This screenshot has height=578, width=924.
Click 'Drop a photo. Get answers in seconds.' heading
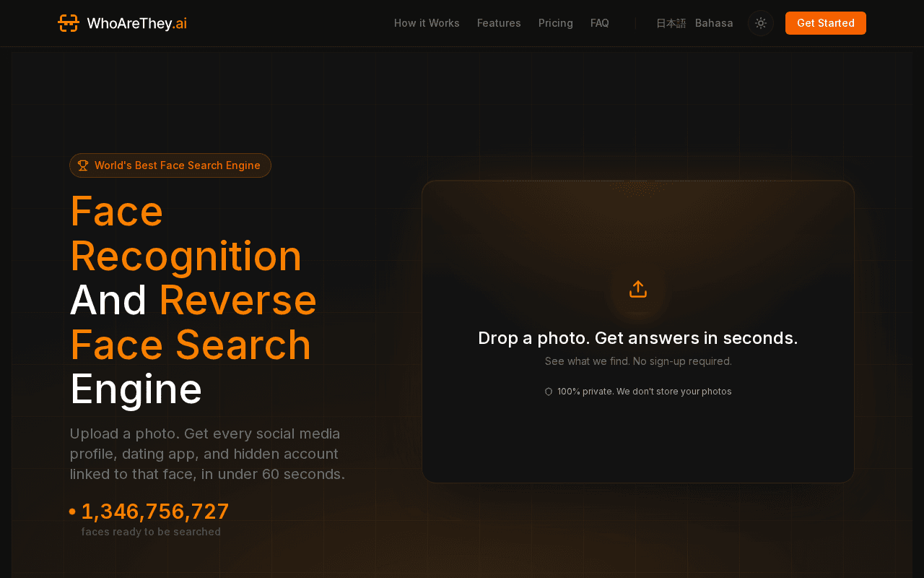click(x=638, y=338)
